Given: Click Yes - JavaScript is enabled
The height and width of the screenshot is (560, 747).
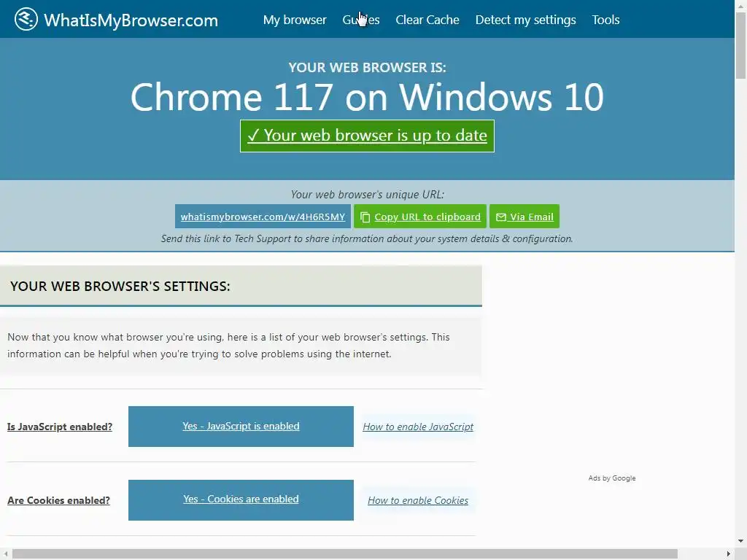Looking at the screenshot, I should point(241,426).
